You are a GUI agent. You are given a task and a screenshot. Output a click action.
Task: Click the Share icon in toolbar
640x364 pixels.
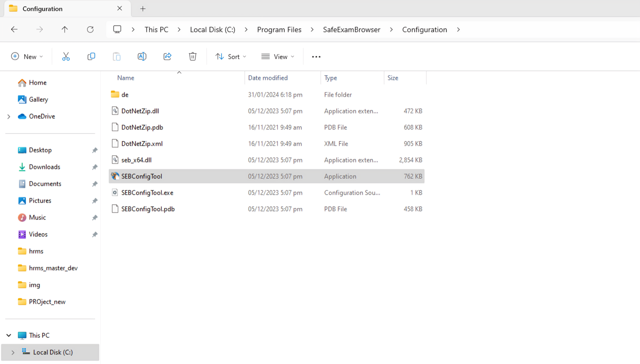point(167,57)
